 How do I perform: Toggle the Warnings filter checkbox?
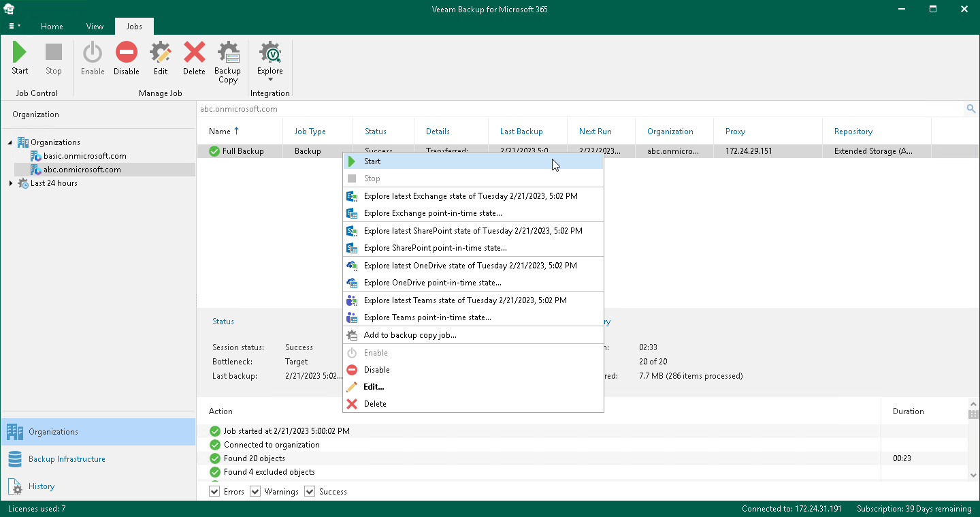click(255, 492)
